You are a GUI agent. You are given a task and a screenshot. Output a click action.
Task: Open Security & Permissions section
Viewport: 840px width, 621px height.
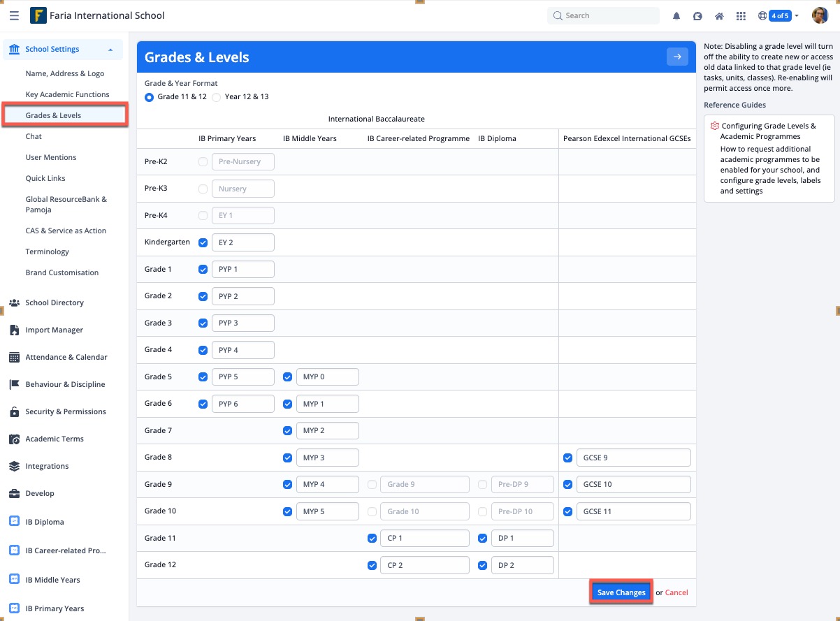(66, 411)
